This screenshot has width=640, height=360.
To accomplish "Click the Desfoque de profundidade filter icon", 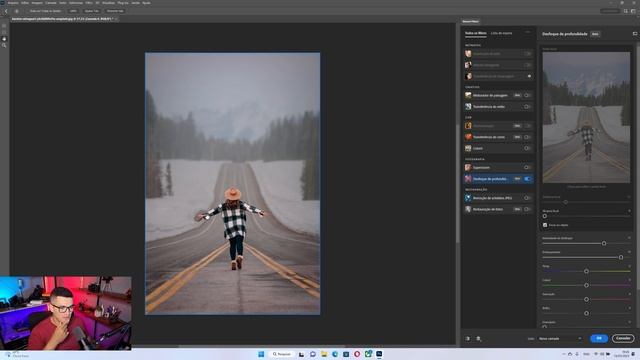I will [x=468, y=179].
